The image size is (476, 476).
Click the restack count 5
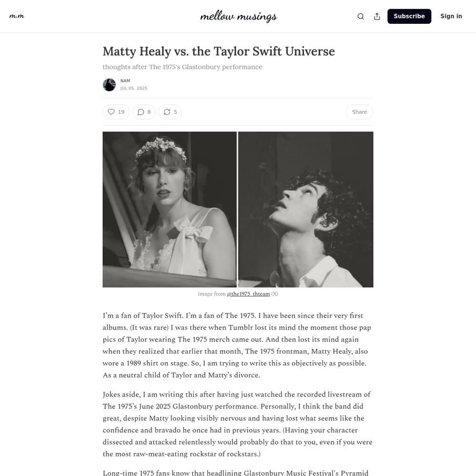(175, 112)
